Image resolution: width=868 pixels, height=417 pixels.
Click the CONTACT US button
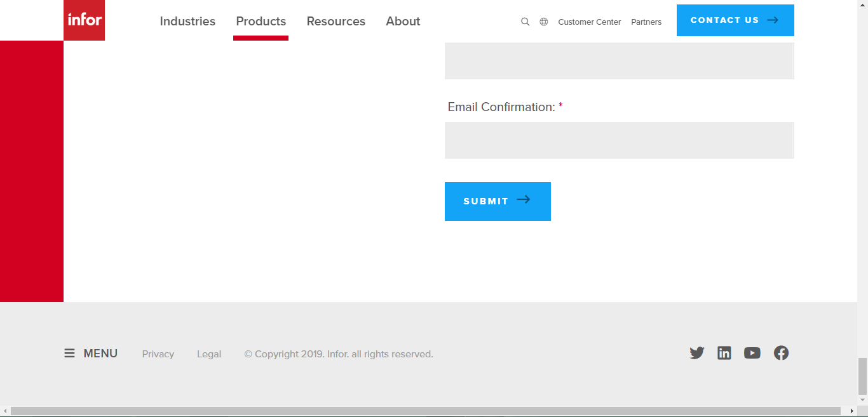pyautogui.click(x=735, y=20)
